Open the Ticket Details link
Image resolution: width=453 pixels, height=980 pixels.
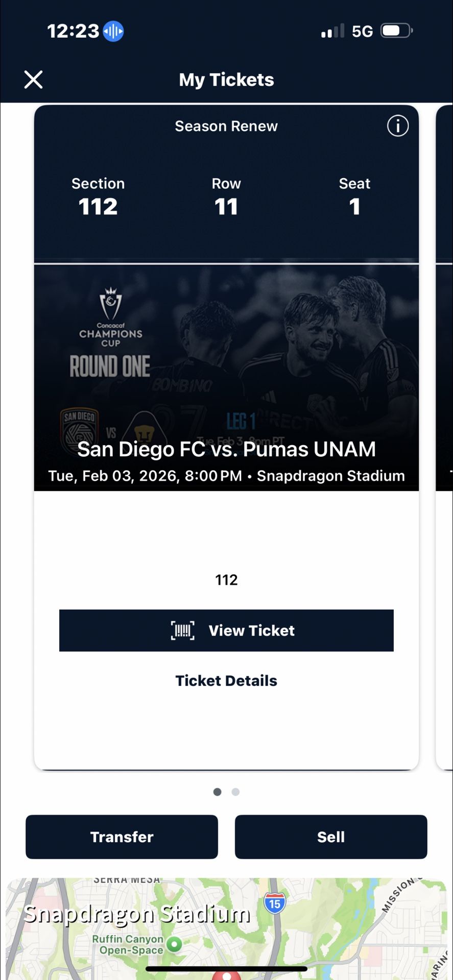pyautogui.click(x=226, y=680)
